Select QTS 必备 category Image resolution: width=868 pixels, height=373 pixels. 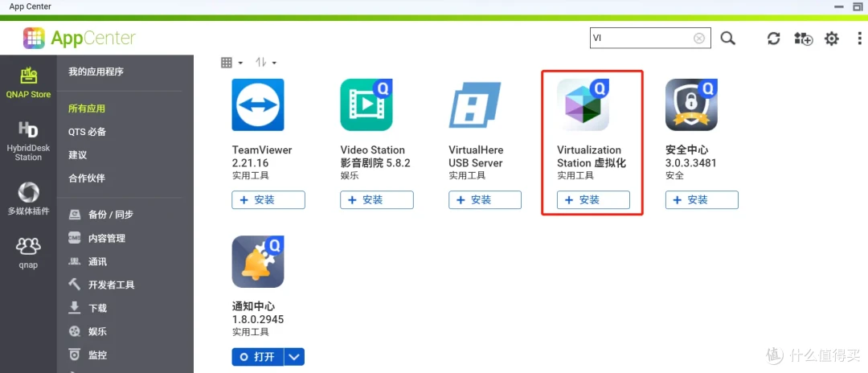point(87,132)
